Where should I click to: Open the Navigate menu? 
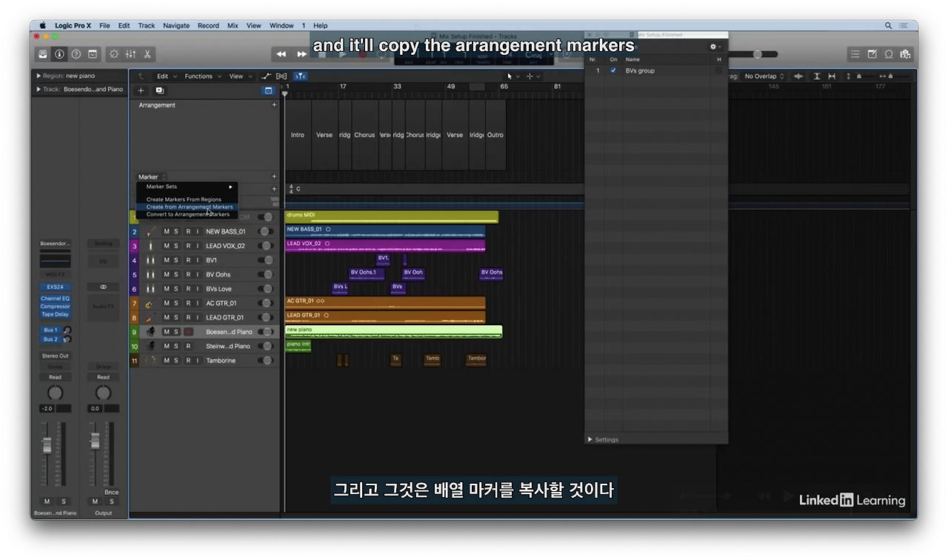176,25
